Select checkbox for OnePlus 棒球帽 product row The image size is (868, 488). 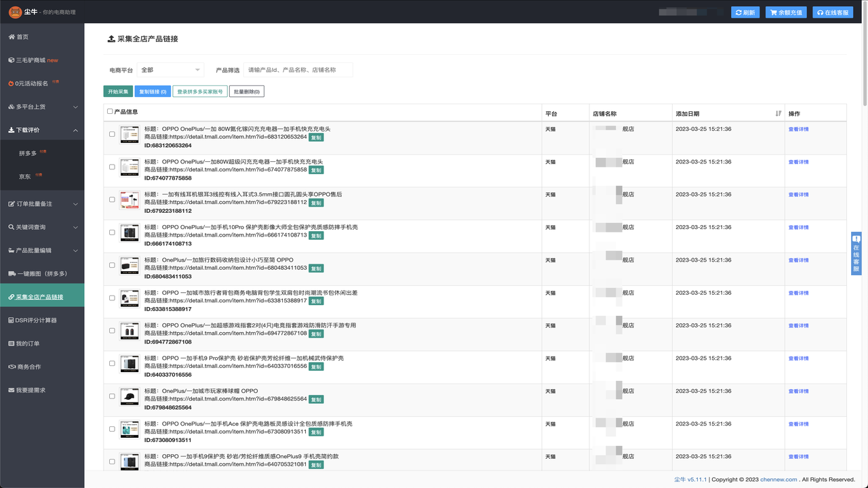tap(113, 396)
